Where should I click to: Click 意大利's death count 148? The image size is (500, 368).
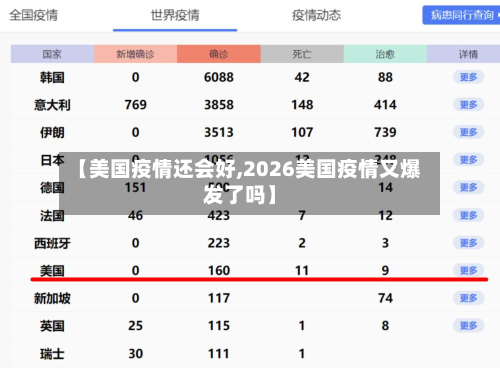[x=302, y=105]
